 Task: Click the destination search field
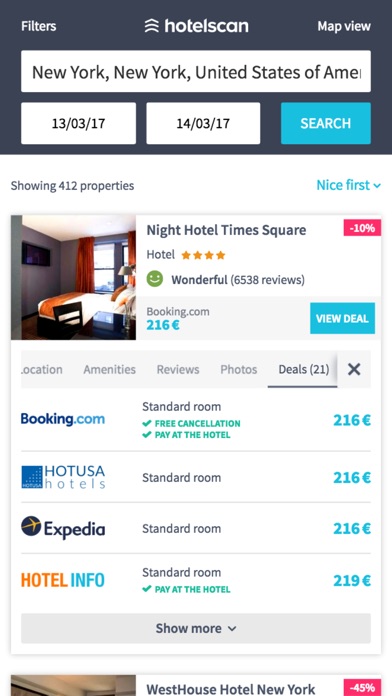[196, 71]
